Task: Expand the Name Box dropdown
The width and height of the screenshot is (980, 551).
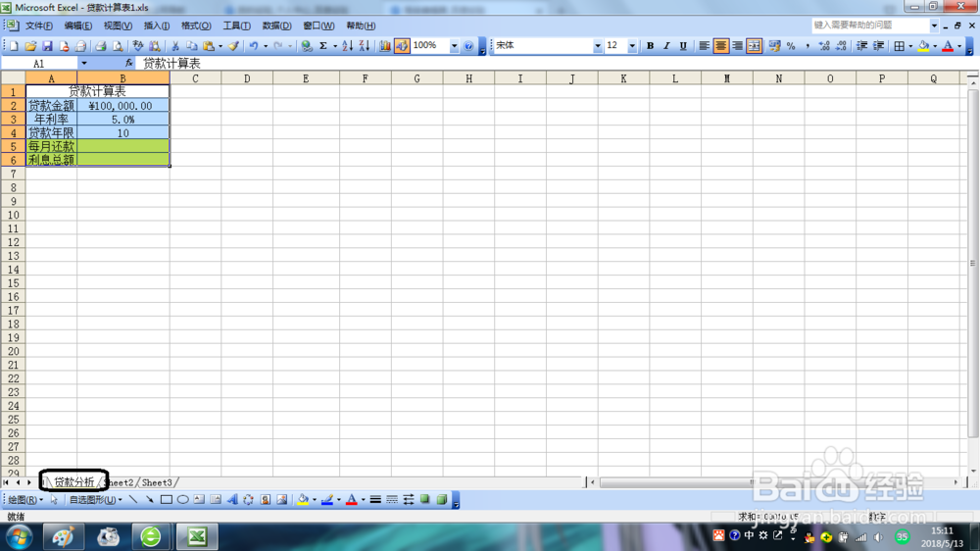Action: [83, 63]
